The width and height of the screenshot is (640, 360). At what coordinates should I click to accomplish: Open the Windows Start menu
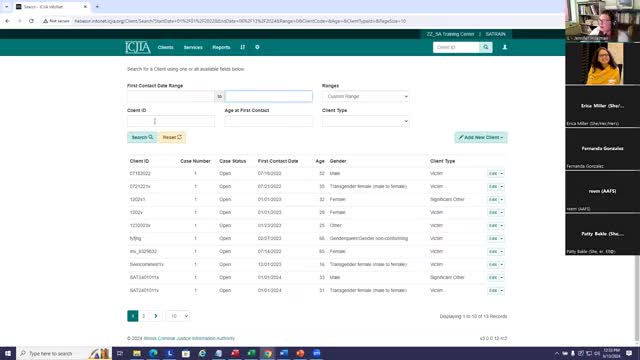(8, 353)
